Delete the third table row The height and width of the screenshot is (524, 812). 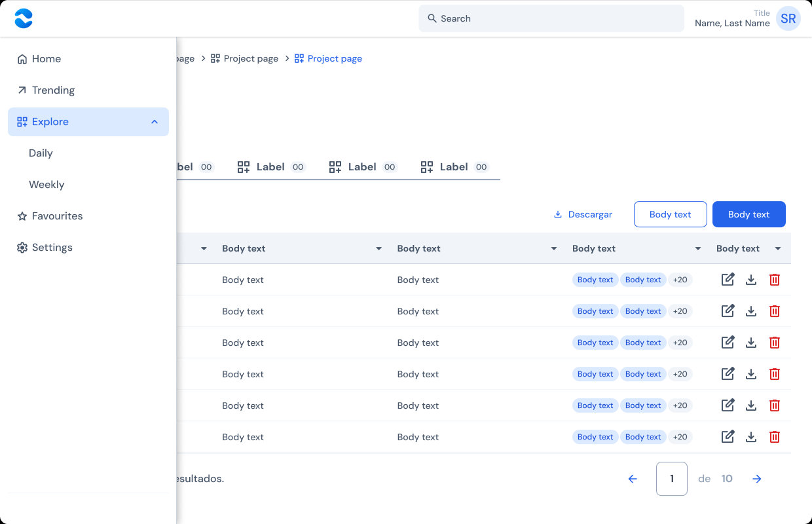tap(775, 343)
